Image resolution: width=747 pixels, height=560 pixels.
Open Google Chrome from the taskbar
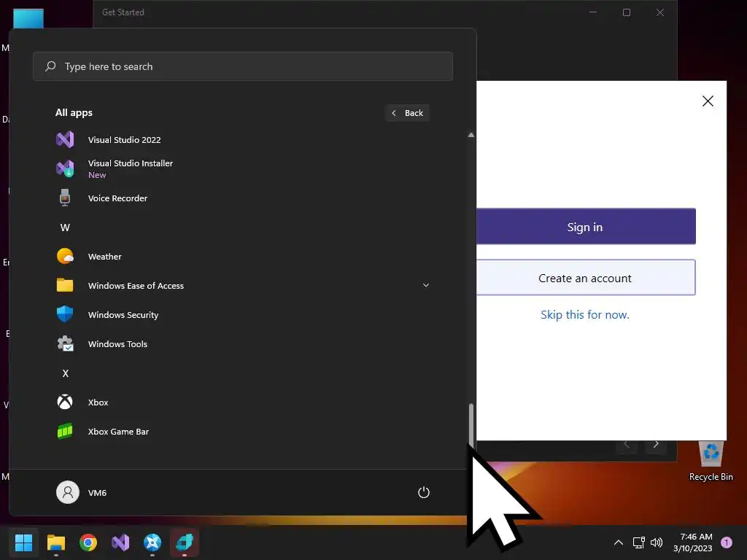pos(88,542)
